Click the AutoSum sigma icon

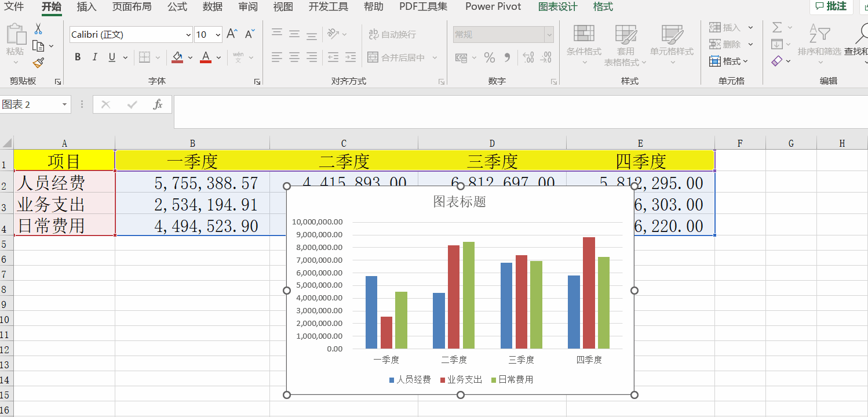tap(777, 27)
